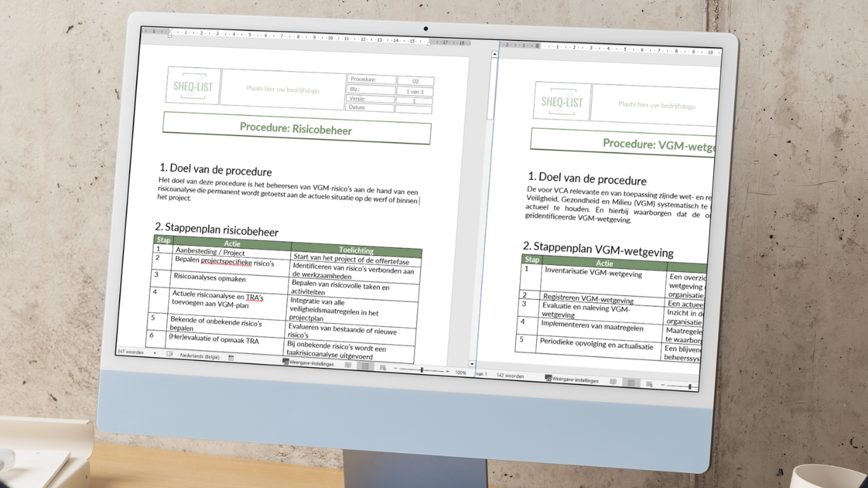
Task: Click the 347 woorden word count
Action: (x=130, y=351)
